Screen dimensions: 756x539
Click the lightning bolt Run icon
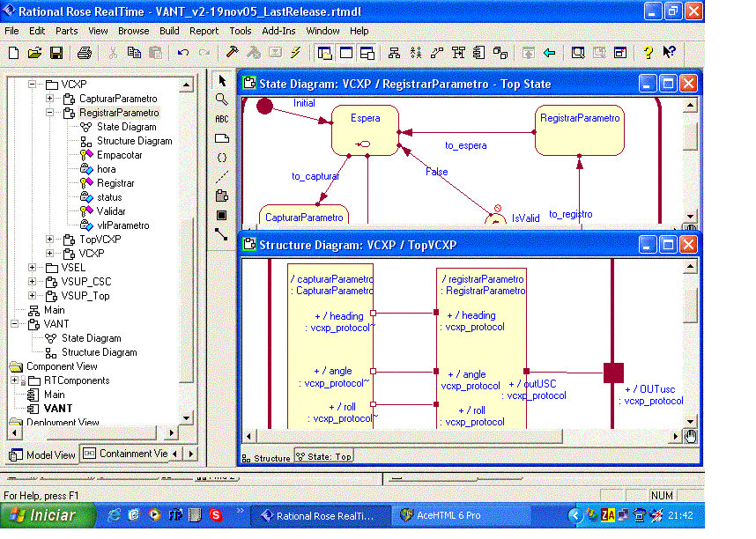coord(295,52)
